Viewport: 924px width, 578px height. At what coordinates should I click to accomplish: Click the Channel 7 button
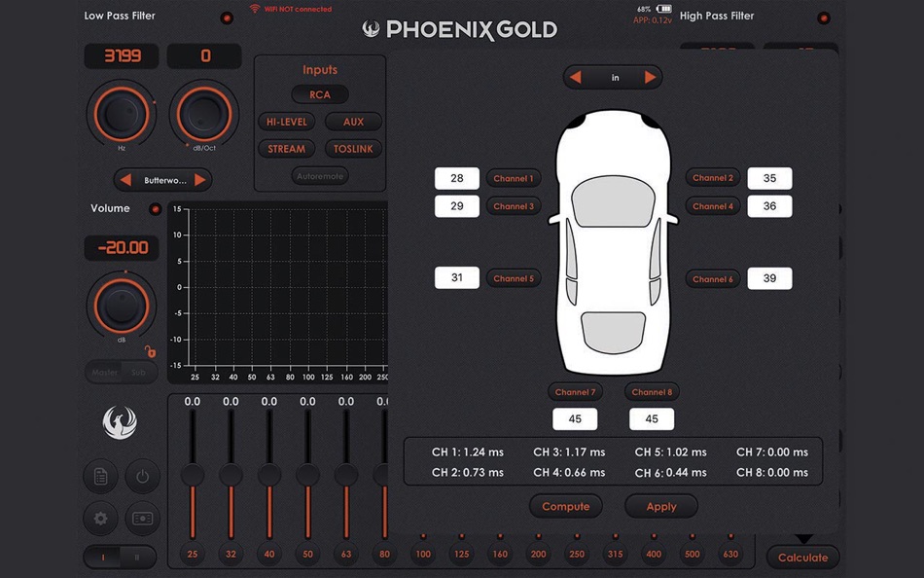pos(575,391)
